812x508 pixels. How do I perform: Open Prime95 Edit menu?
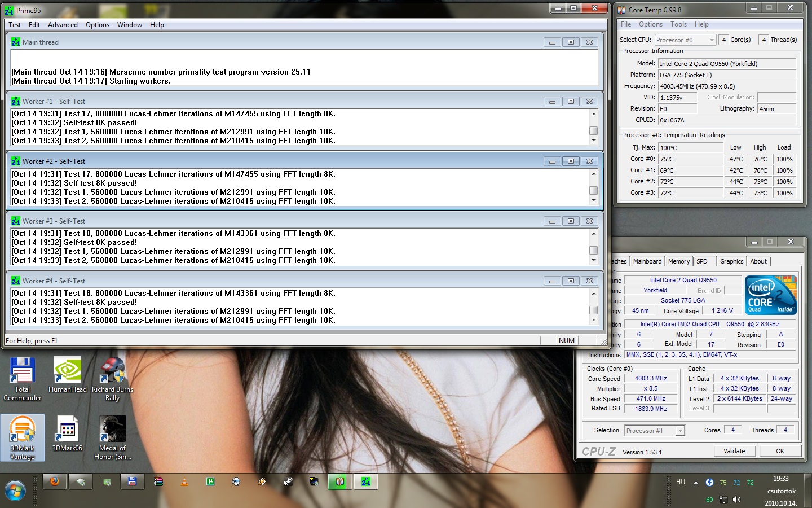click(x=34, y=25)
